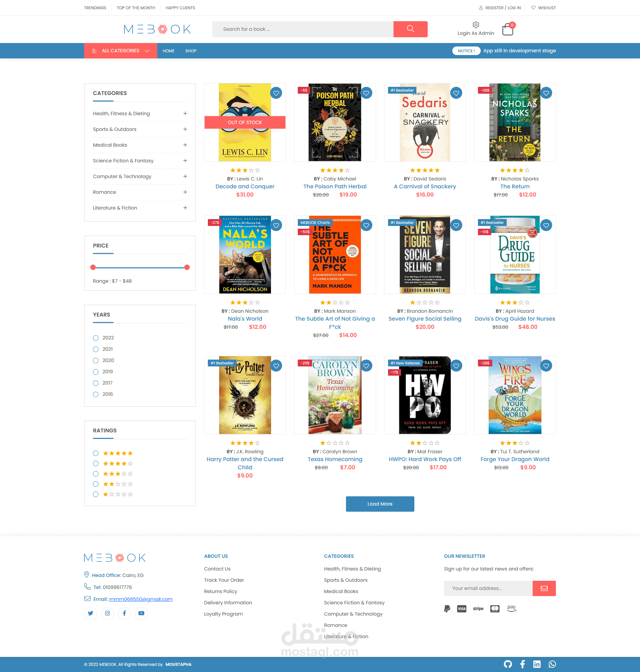This screenshot has height=672, width=640.
Task: Open Track Your Order footer link
Action: tap(224, 580)
